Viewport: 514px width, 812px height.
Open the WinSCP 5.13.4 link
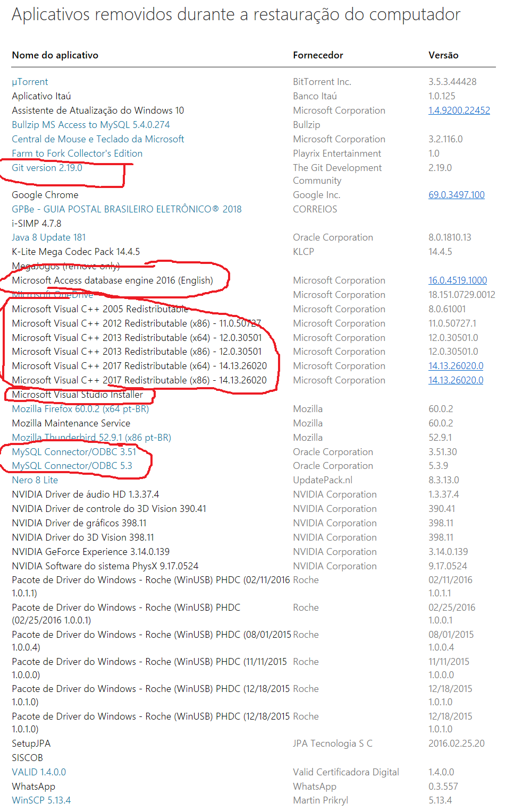[x=41, y=800]
